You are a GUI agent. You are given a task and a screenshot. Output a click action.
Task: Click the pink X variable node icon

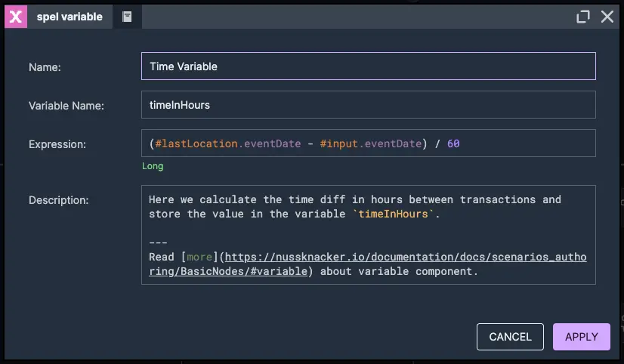[x=16, y=17]
